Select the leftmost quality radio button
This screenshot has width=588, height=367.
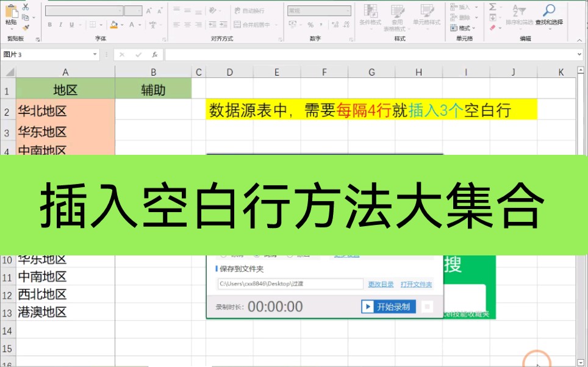point(224,256)
